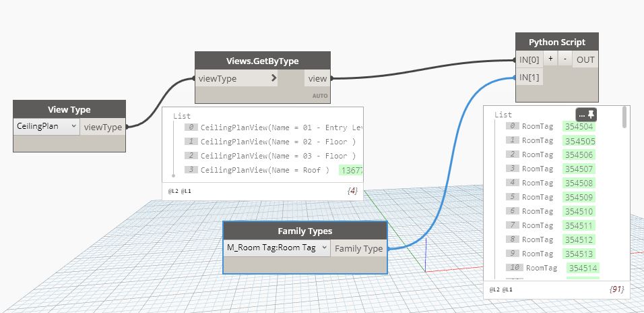Expand the List header in the RoomTag preview
This screenshot has height=313, width=644.
click(x=503, y=115)
